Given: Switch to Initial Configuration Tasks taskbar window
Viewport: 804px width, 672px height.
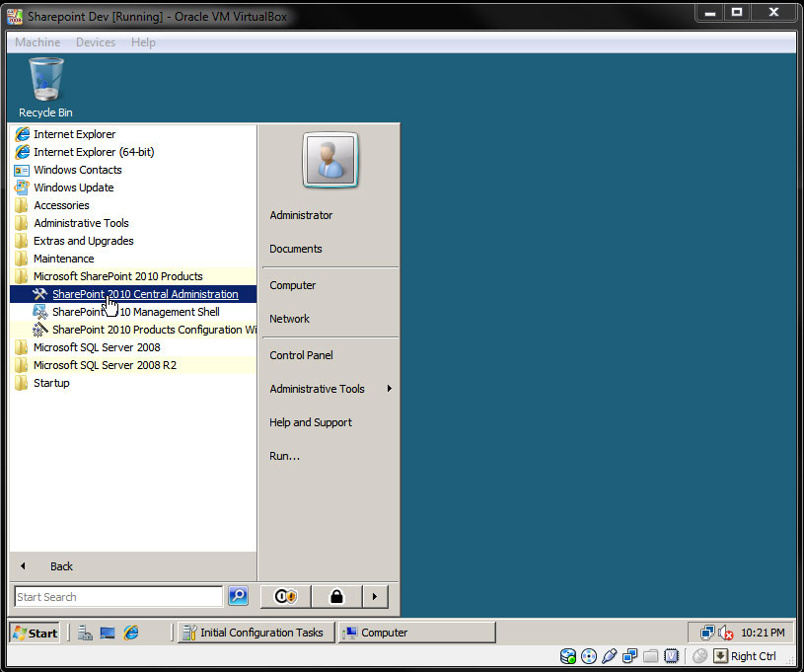Looking at the screenshot, I should pyautogui.click(x=256, y=633).
